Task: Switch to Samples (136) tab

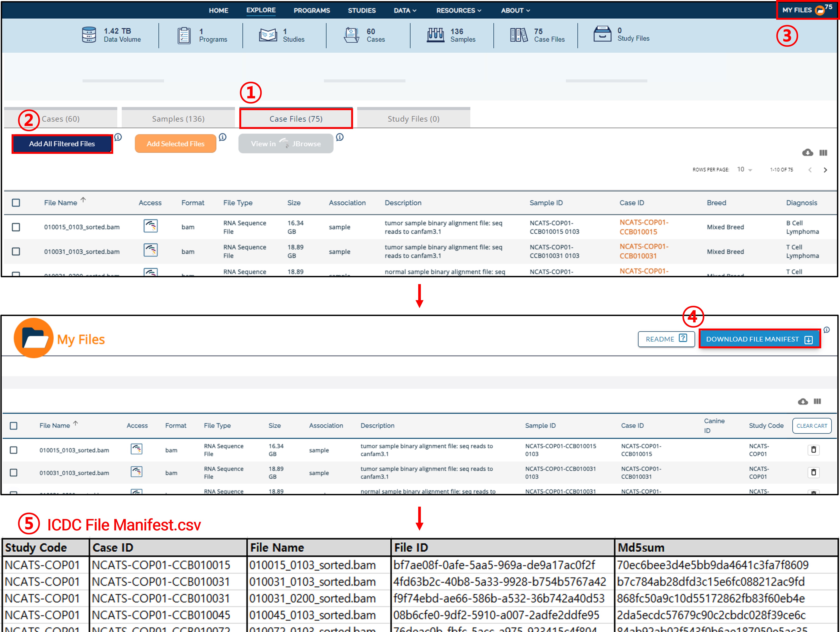Action: (x=178, y=118)
